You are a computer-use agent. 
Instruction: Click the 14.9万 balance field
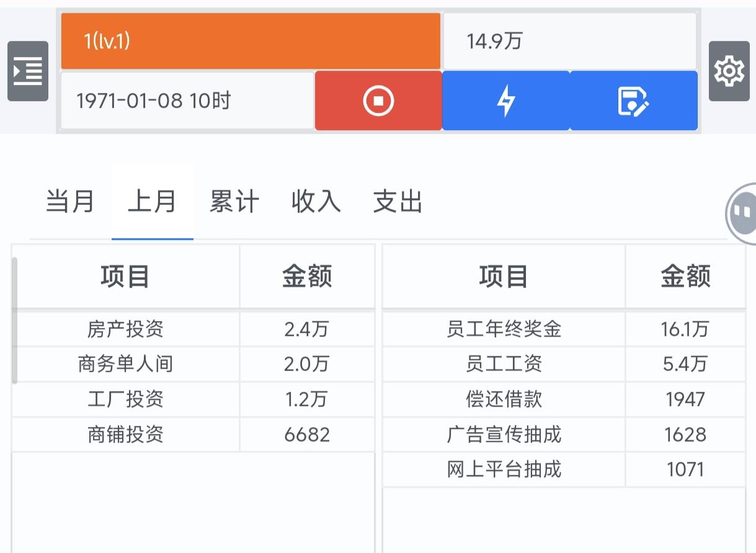click(569, 42)
